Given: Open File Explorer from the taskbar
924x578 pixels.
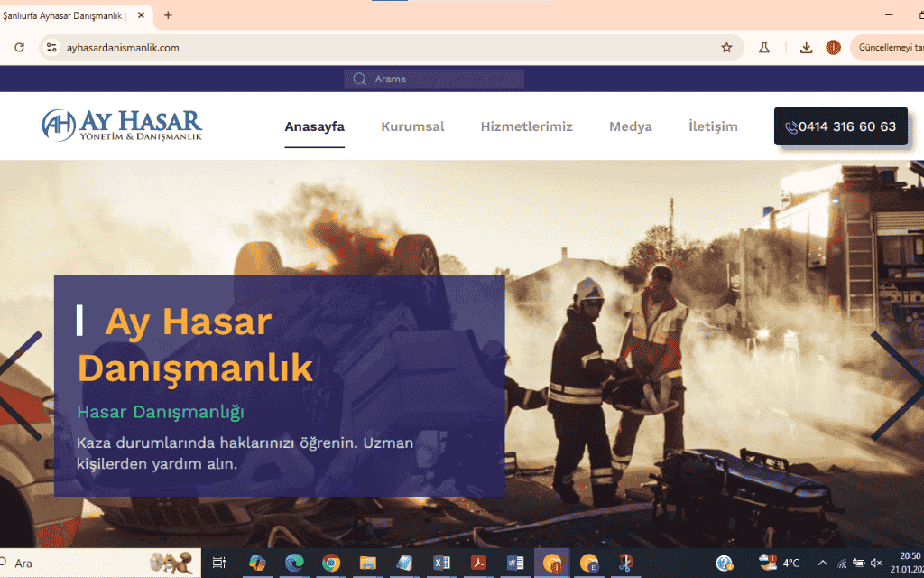Looking at the screenshot, I should 368,563.
